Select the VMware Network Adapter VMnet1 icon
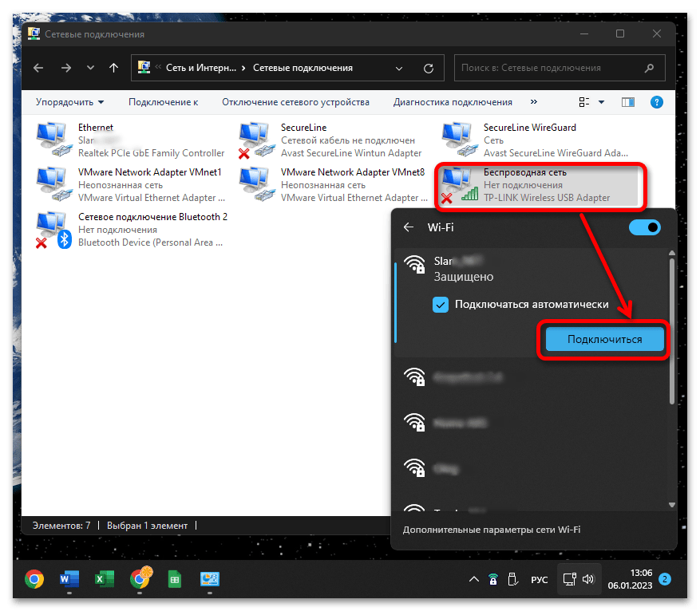Image resolution: width=700 pixels, height=611 pixels. 54,184
